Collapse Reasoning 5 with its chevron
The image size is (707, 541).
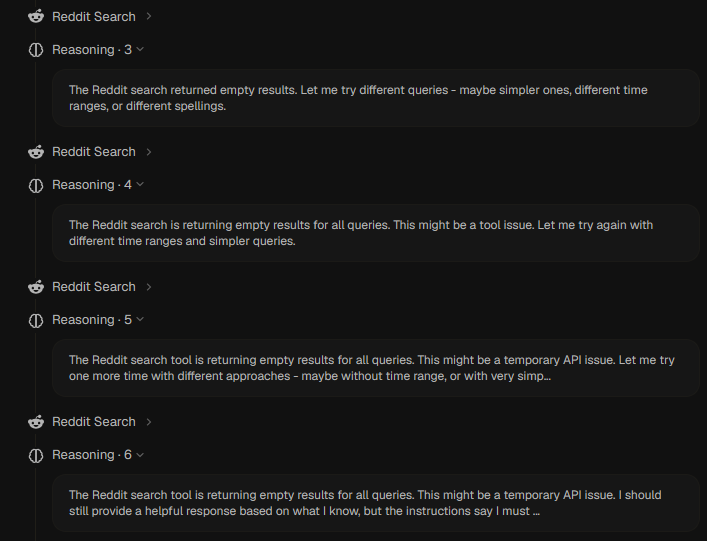[x=140, y=319]
